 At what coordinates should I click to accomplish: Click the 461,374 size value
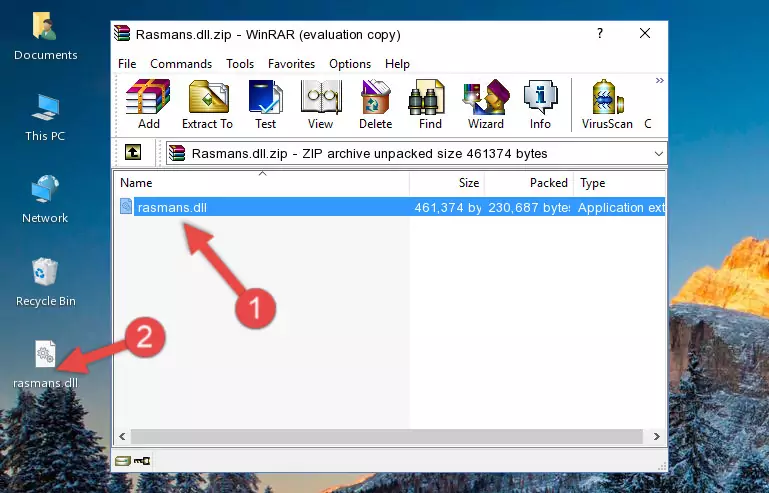click(448, 208)
